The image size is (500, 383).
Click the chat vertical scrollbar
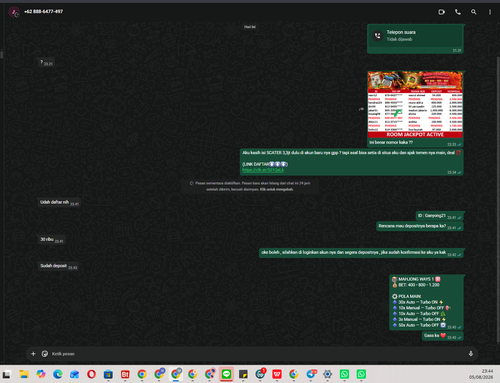pyautogui.click(x=498, y=199)
